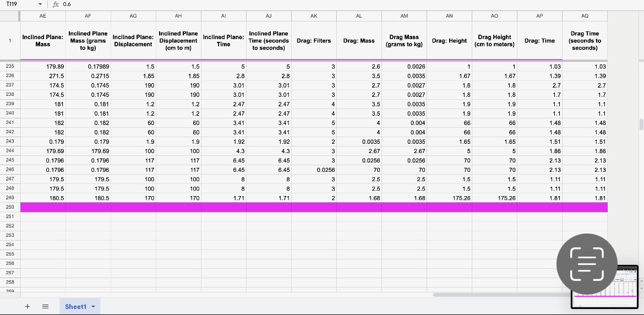Select column AN header
The width and height of the screenshot is (644, 315).
point(449,16)
